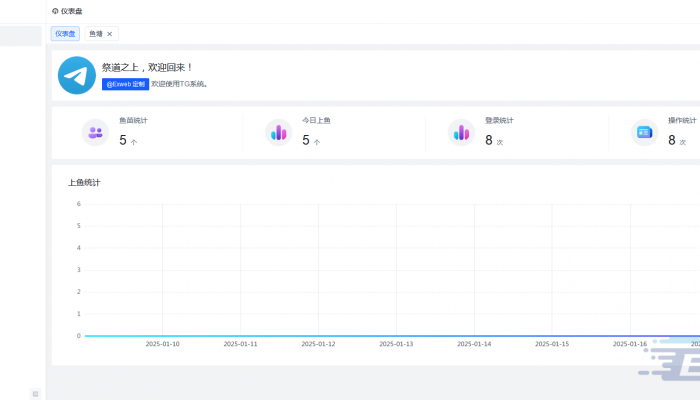Click the 上鱼统计 chart title
This screenshot has width=700, height=400.
point(84,183)
